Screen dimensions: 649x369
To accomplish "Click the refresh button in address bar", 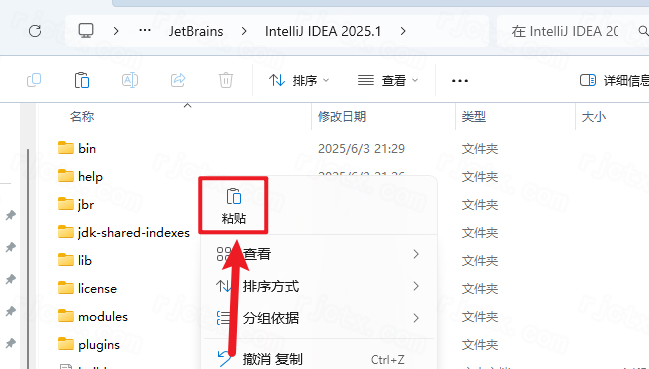I will tap(35, 31).
